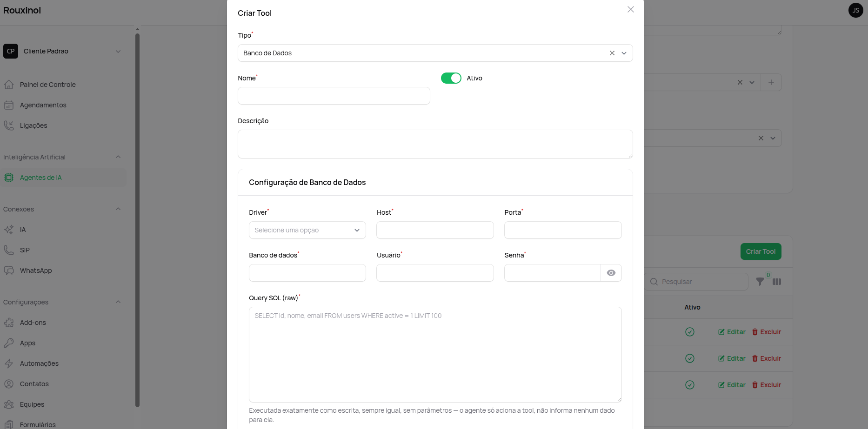Click Editar in the third table row

pyautogui.click(x=732, y=385)
